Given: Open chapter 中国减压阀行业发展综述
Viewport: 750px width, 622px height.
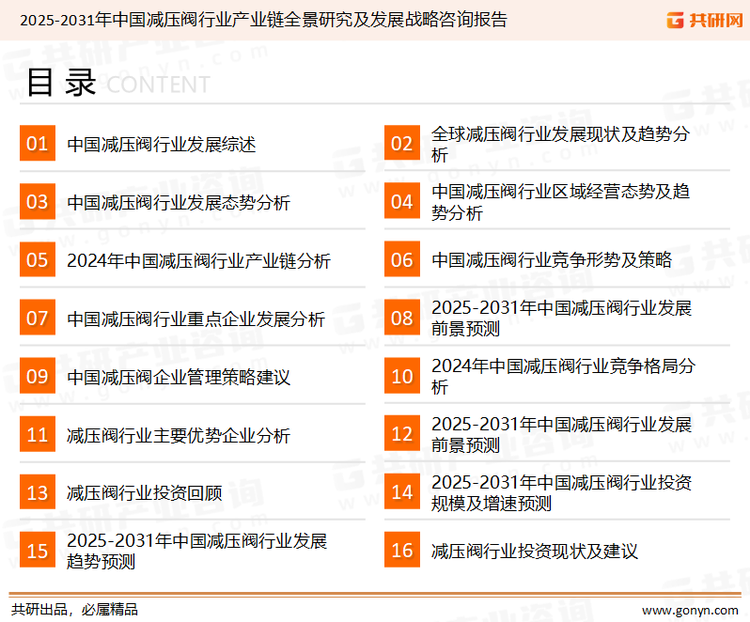Looking at the screenshot, I should [x=161, y=145].
